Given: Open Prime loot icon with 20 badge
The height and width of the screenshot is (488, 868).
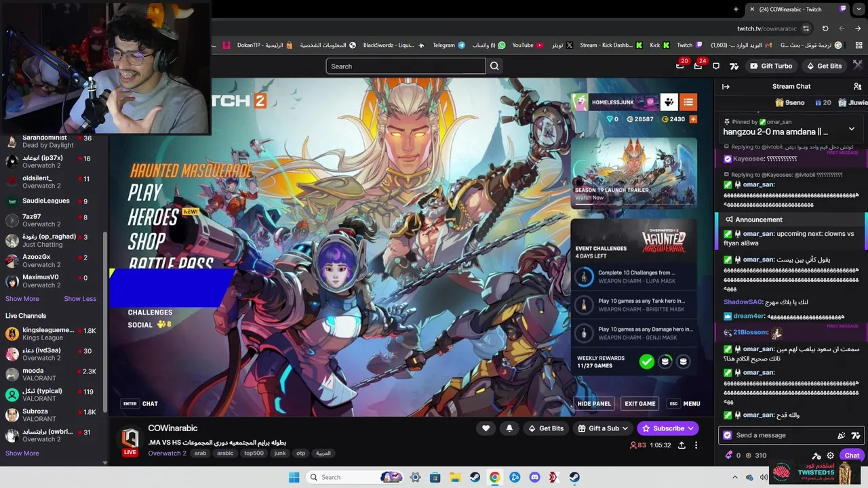Looking at the screenshot, I should [679, 66].
